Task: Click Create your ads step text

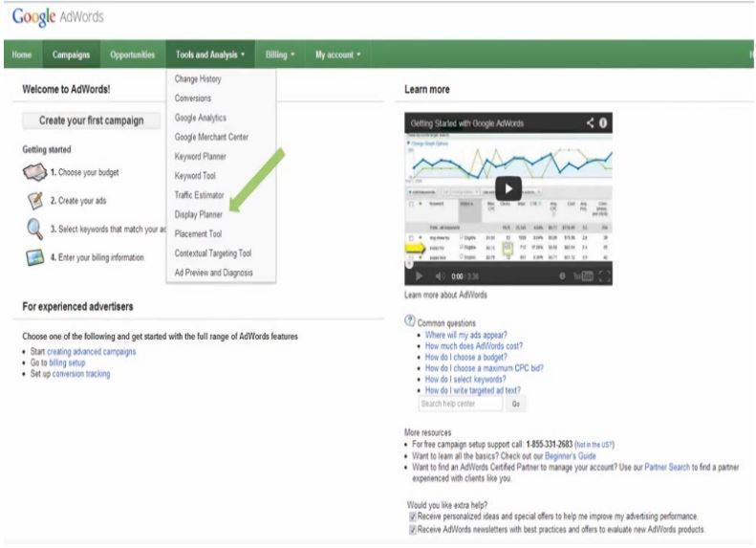Action: (x=78, y=201)
